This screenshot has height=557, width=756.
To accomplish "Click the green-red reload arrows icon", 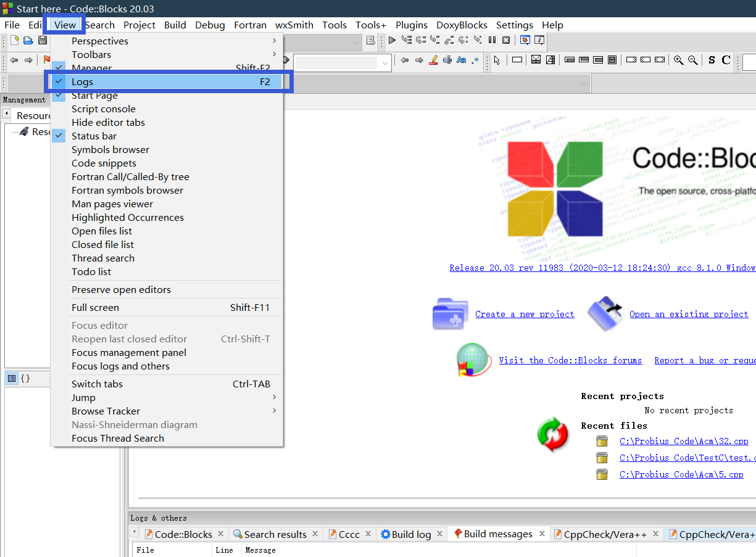I will pos(553,434).
